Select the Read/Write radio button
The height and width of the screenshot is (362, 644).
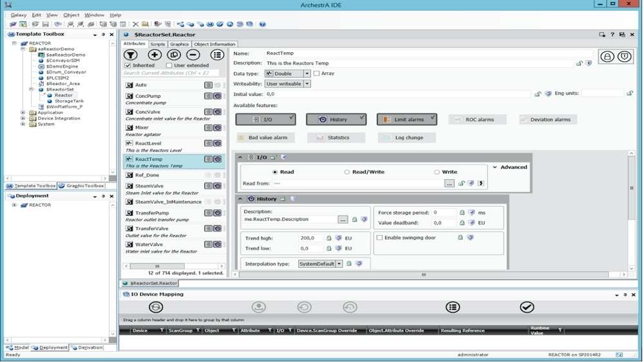tap(347, 172)
